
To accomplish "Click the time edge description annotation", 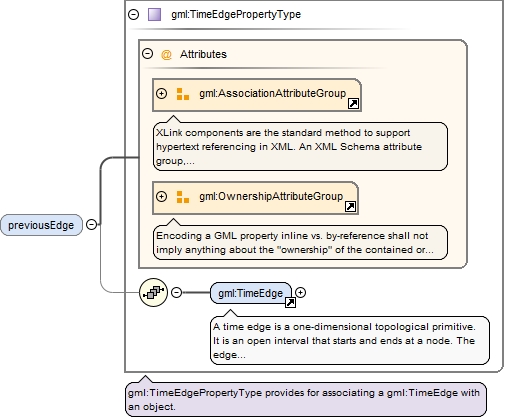I will [x=350, y=341].
